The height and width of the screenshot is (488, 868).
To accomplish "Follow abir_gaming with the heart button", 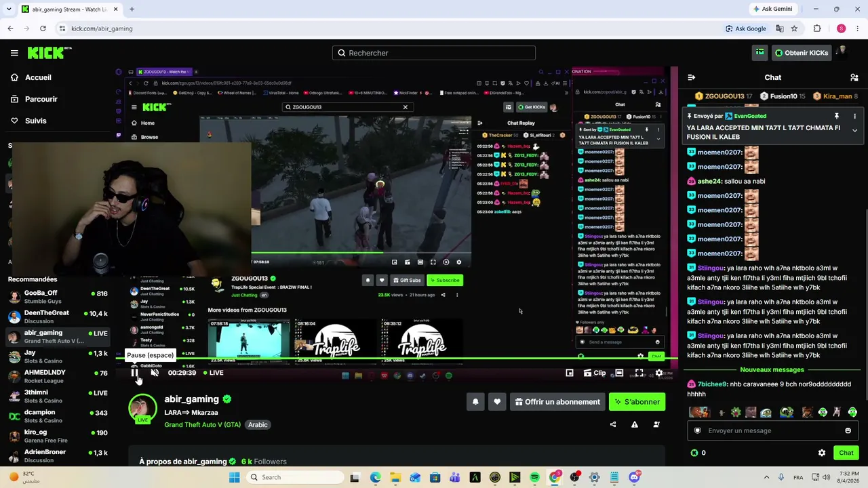I will 497,402.
